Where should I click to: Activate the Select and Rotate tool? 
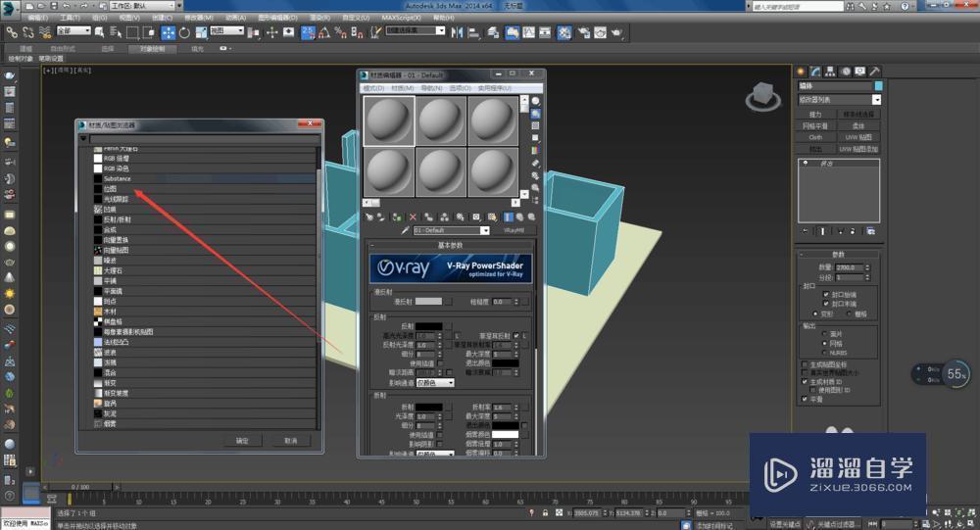point(184,32)
